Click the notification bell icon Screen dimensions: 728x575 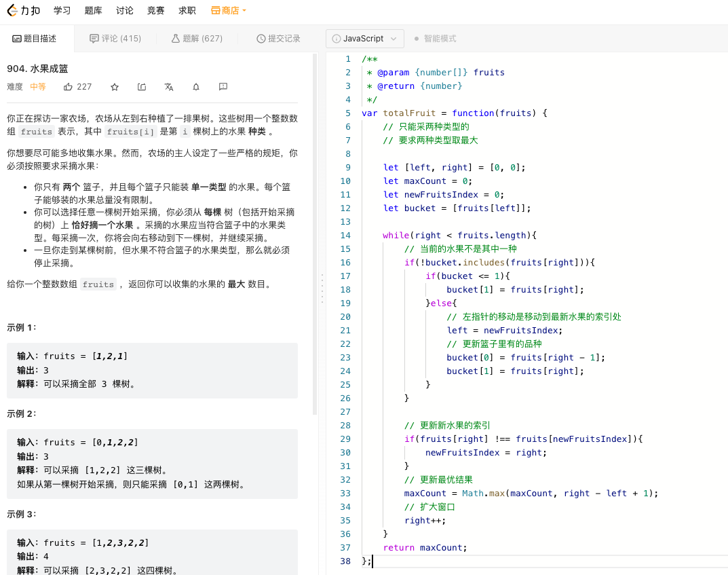[196, 87]
